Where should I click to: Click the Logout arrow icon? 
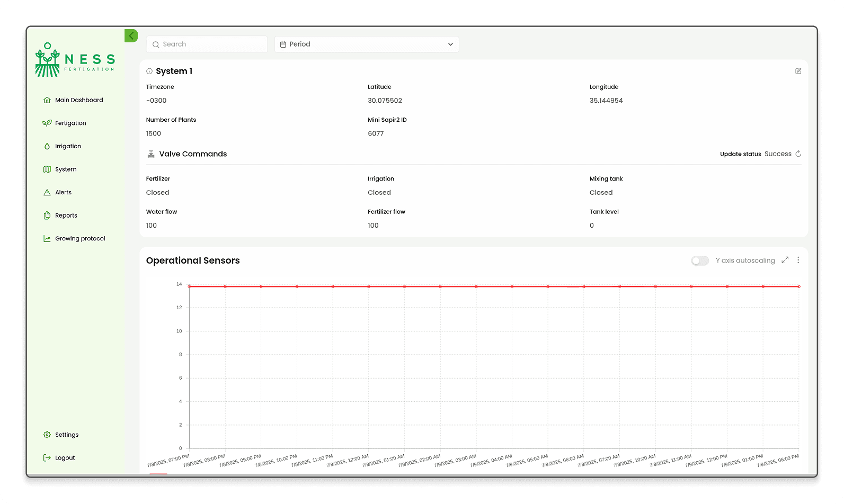point(47,458)
